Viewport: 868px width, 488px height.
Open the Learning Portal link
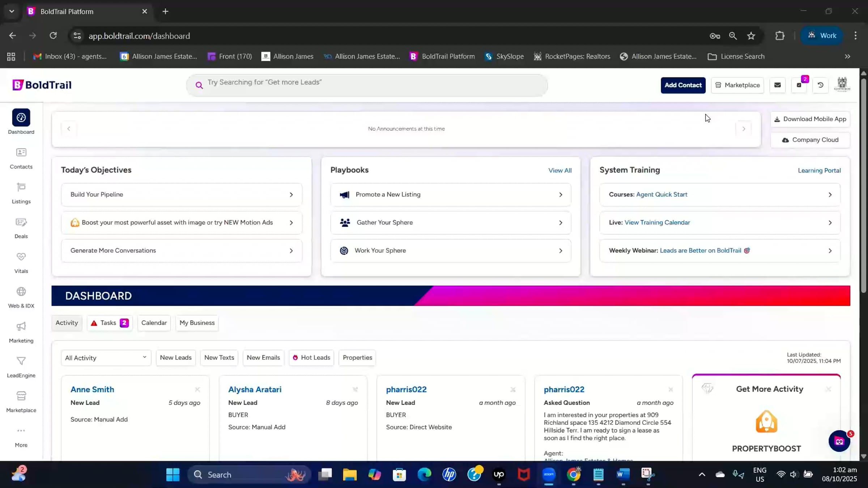pyautogui.click(x=819, y=171)
